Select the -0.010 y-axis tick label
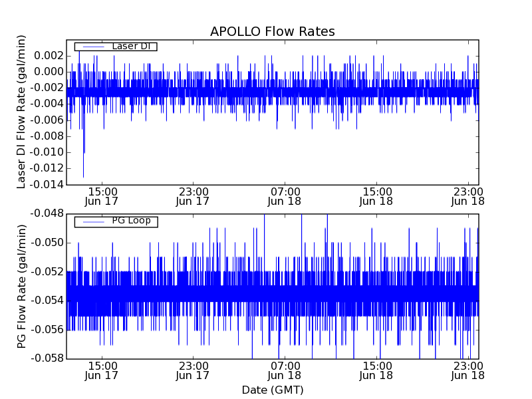 (47, 152)
